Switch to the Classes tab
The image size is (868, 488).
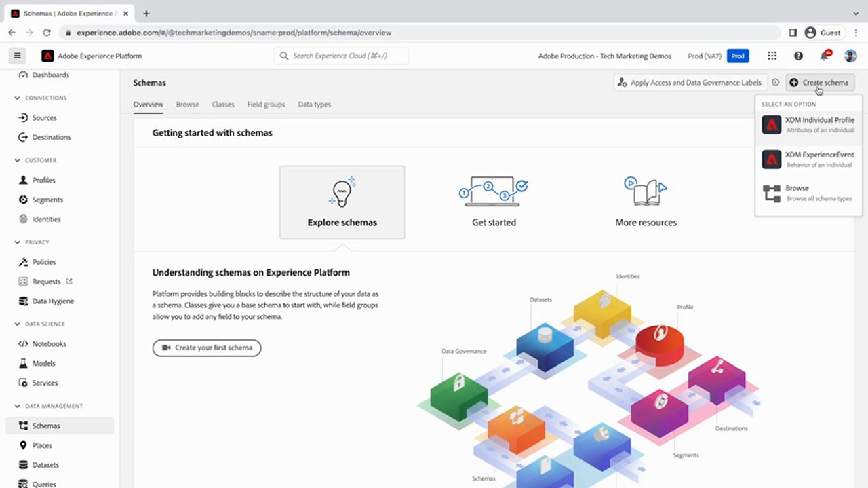click(x=223, y=105)
